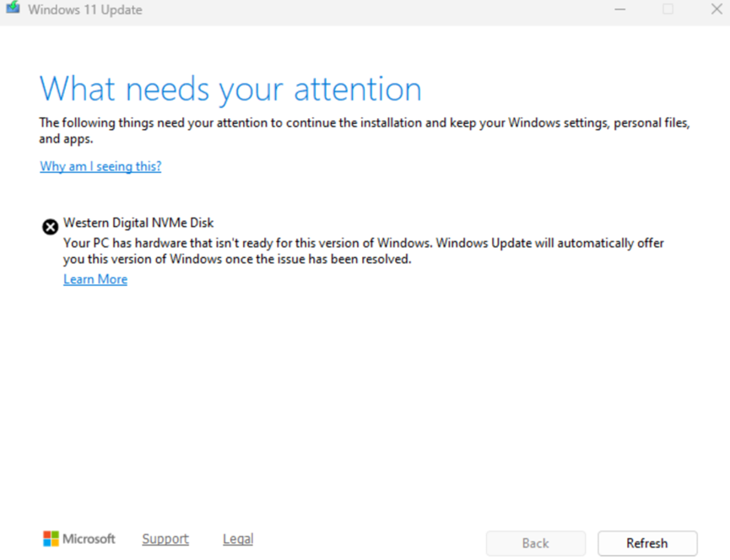This screenshot has width=730, height=560.
Task: Click the 'Your PC has hardware that isn't ready' message
Action: point(364,250)
